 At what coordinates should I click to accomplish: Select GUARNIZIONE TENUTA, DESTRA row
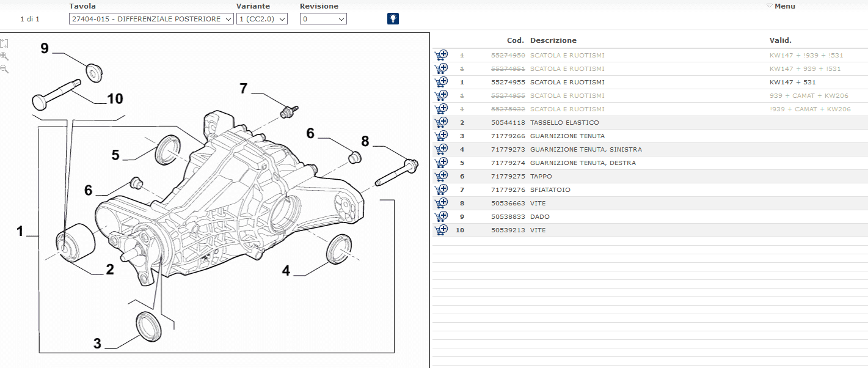tap(650, 163)
